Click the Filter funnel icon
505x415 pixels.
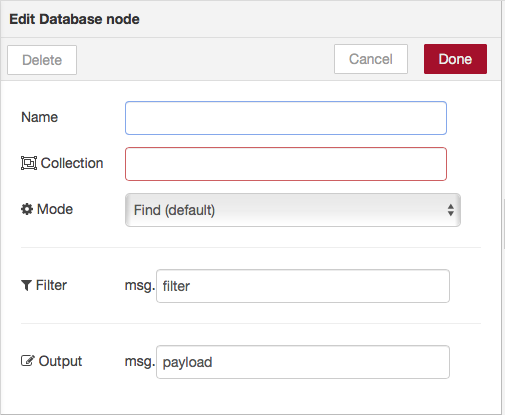pyautogui.click(x=26, y=285)
